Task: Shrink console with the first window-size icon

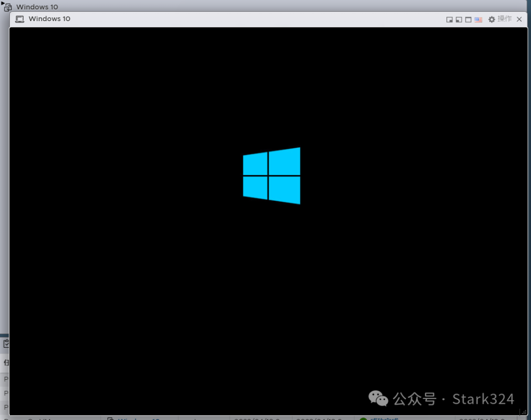Action: pos(449,20)
